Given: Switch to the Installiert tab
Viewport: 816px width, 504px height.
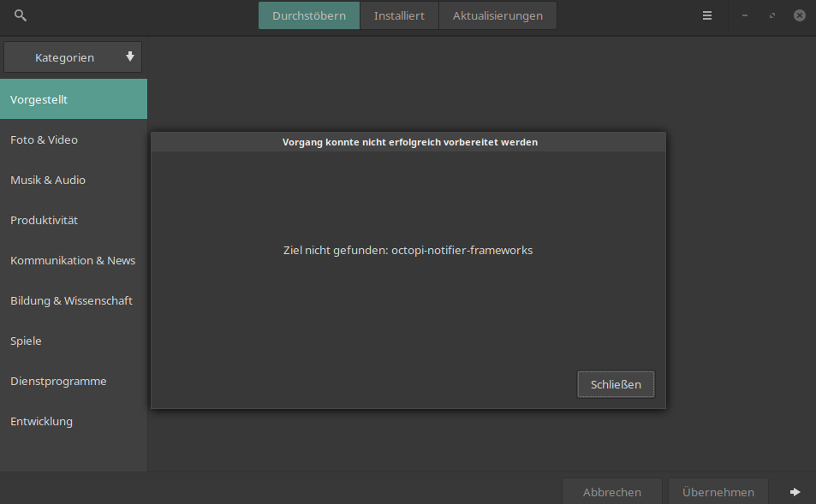Looking at the screenshot, I should tap(399, 15).
